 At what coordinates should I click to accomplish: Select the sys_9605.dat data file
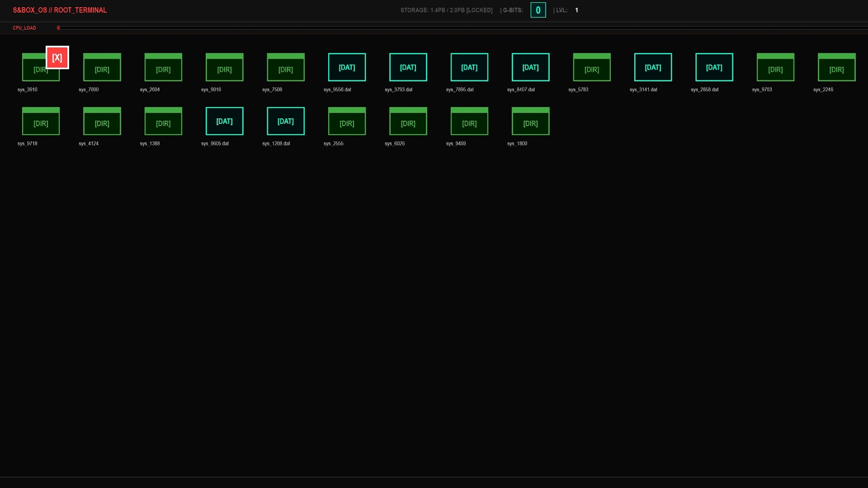(224, 121)
